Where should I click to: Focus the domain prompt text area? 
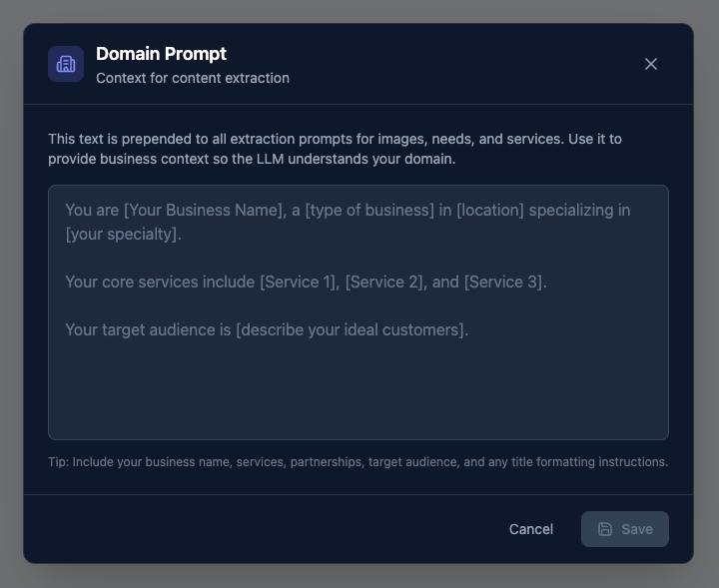pyautogui.click(x=359, y=312)
